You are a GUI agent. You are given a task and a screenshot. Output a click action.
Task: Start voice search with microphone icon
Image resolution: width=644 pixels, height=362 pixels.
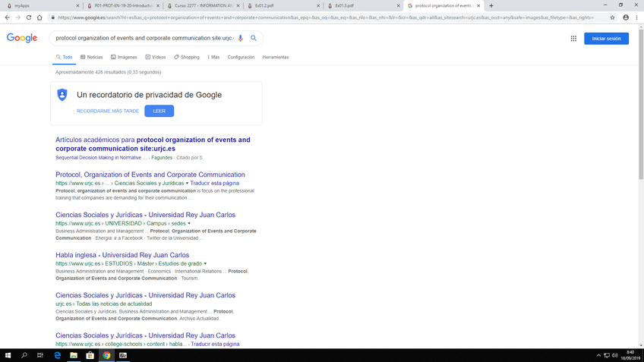tap(241, 38)
